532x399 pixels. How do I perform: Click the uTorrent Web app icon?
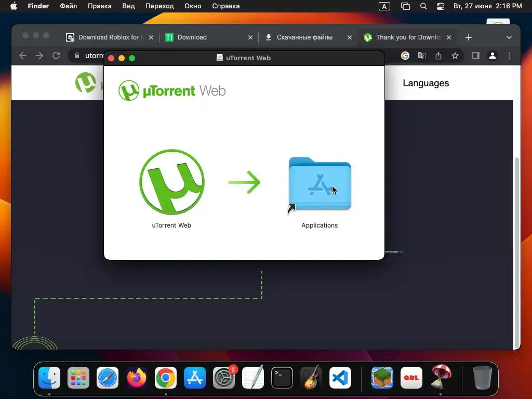click(172, 182)
